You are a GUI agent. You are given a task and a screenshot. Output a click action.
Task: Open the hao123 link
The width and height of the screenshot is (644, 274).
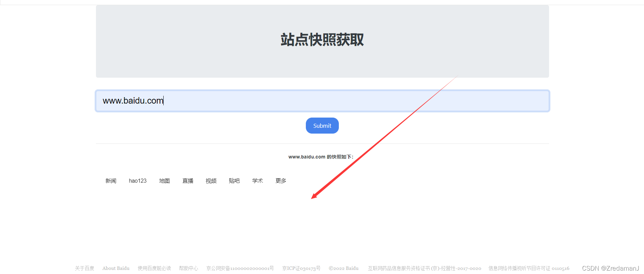pos(137,181)
